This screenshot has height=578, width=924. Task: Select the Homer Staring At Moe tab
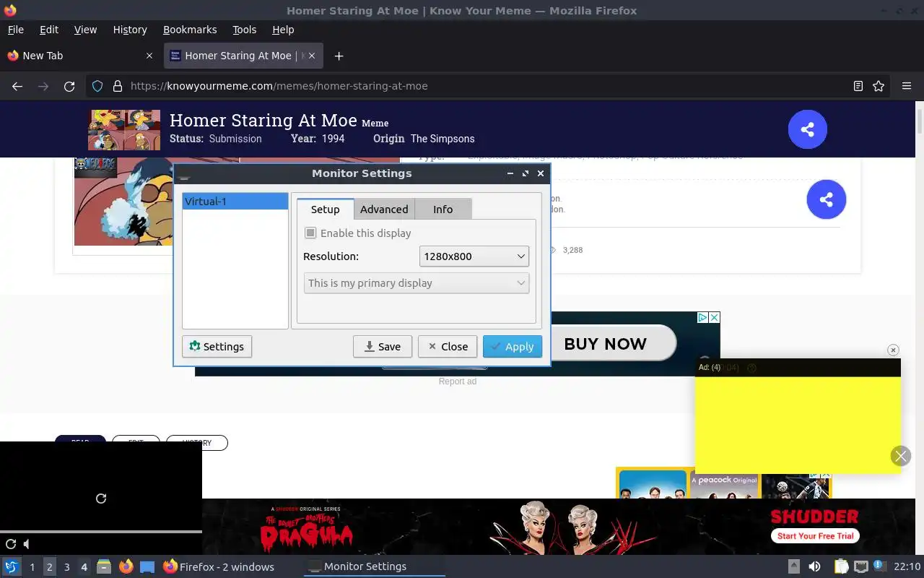[244, 56]
